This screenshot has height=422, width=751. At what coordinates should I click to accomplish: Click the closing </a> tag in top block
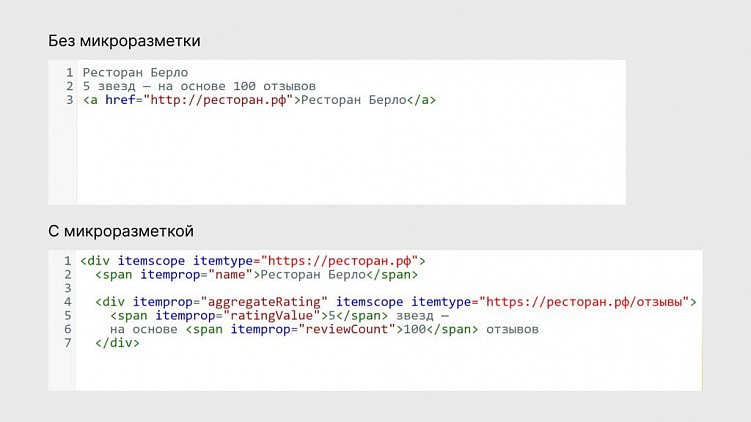(421, 100)
